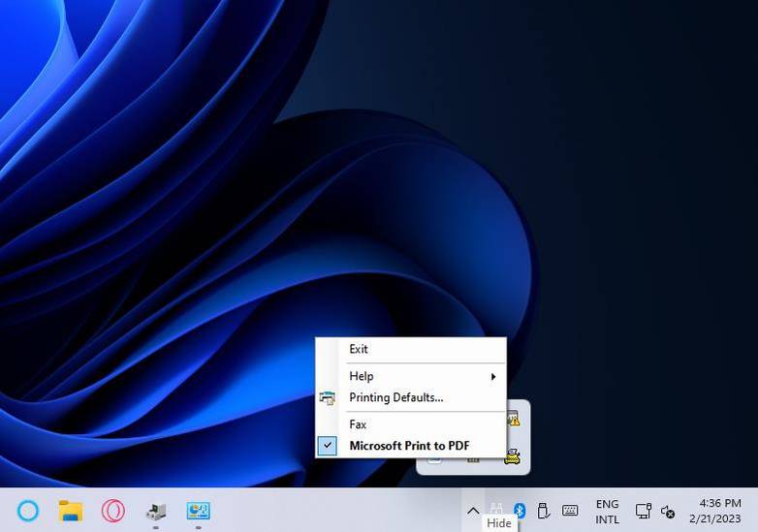Image resolution: width=758 pixels, height=532 pixels.
Task: Open the Control Panel taskbar icon
Action: coord(199,511)
